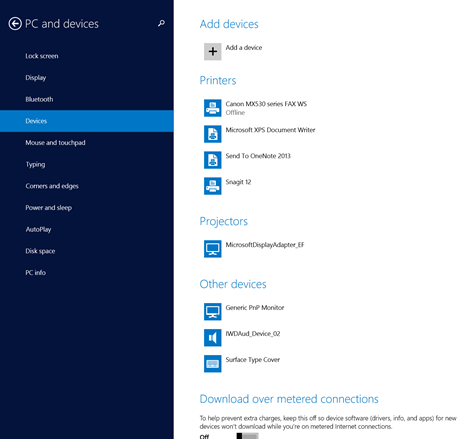Open Lock screen settings
This screenshot has height=439, width=468.
[x=87, y=56]
